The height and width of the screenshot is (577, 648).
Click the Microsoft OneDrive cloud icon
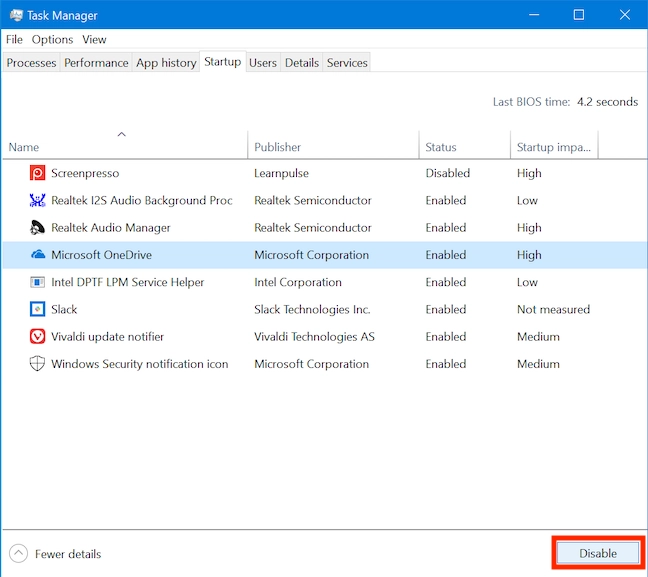[38, 254]
